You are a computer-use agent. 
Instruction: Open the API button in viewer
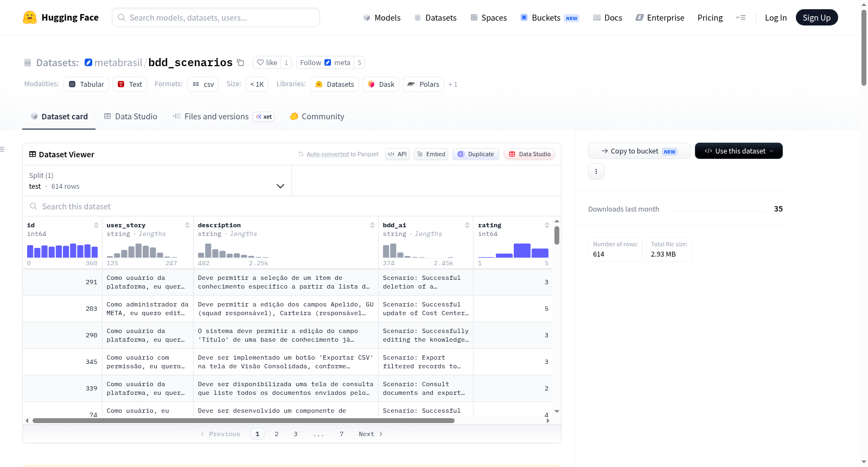(x=397, y=154)
